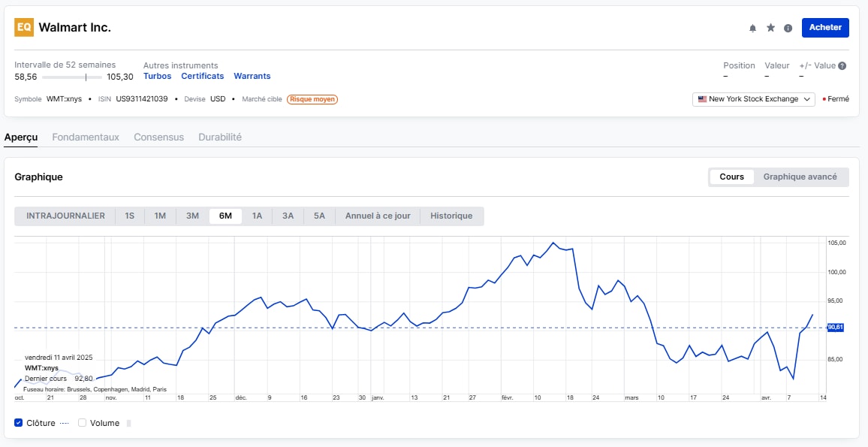
Task: Open the Durabilité tab
Action: (x=220, y=137)
